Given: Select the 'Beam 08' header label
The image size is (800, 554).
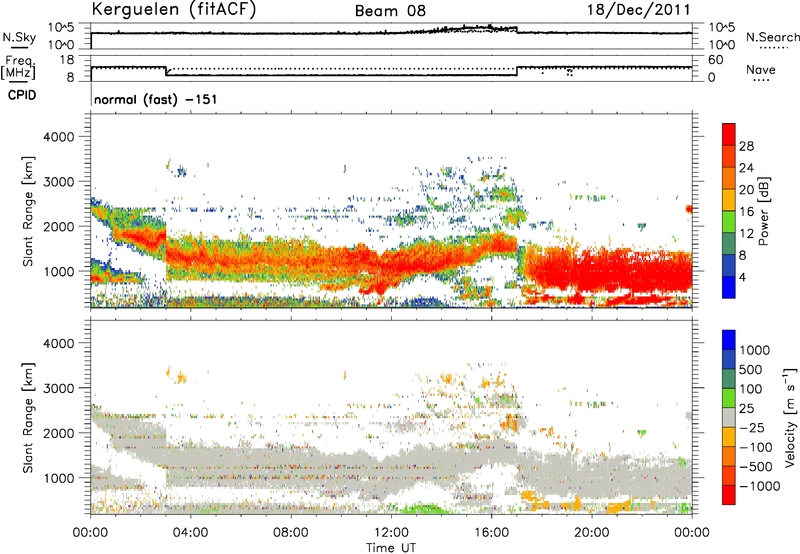Looking at the screenshot, I should (390, 11).
